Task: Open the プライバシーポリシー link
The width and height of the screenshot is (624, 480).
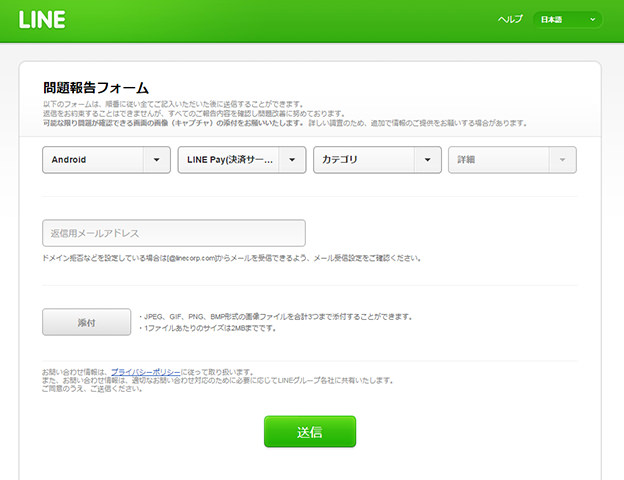Action: [x=146, y=372]
